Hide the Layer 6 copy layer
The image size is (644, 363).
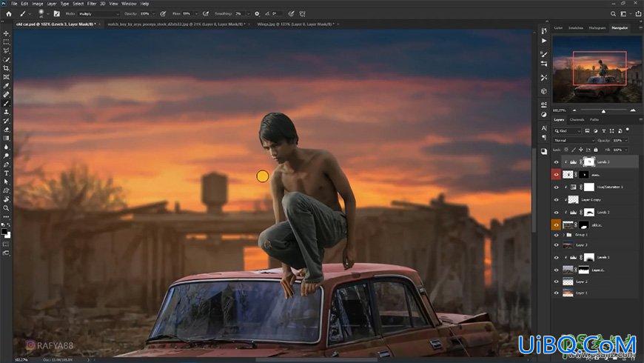[x=556, y=200]
